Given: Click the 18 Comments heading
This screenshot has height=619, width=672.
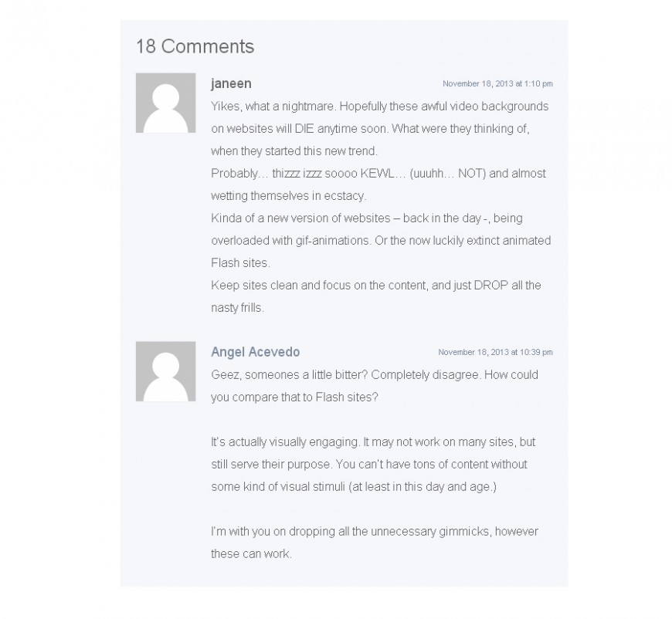Looking at the screenshot, I should click(x=195, y=46).
